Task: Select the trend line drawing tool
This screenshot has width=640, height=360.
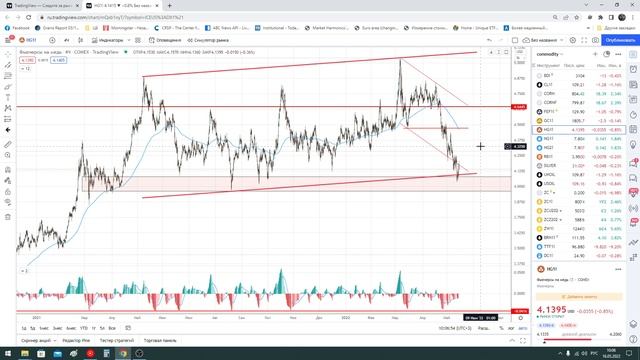Action: (8, 65)
